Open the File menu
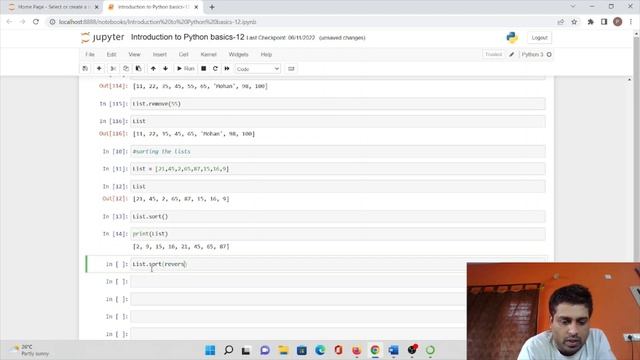The image size is (640, 360). (x=90, y=54)
